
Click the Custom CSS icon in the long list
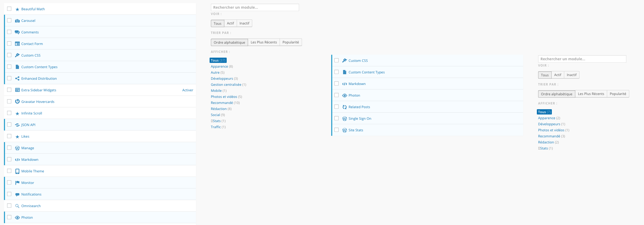click(x=17, y=56)
